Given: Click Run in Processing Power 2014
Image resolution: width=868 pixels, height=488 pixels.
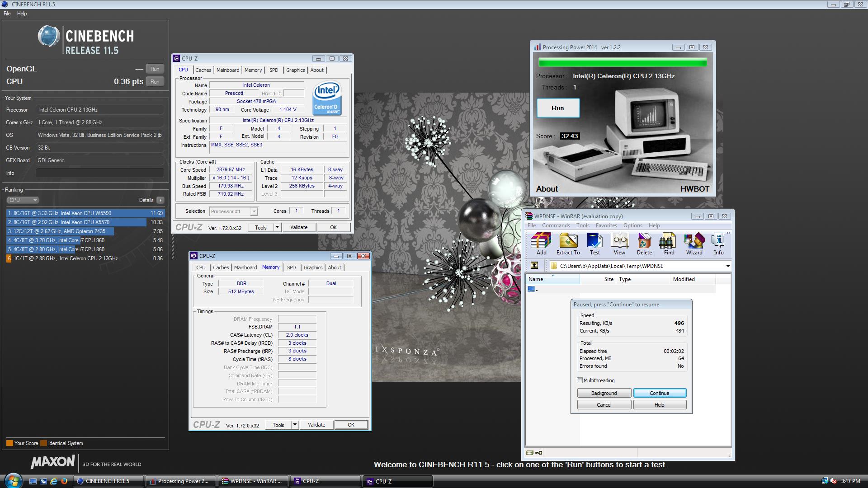Looking at the screenshot, I should click(x=558, y=108).
